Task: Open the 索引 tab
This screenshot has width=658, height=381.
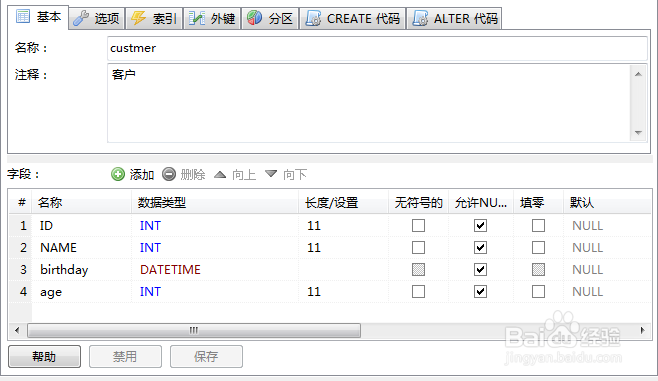Action: [x=154, y=19]
